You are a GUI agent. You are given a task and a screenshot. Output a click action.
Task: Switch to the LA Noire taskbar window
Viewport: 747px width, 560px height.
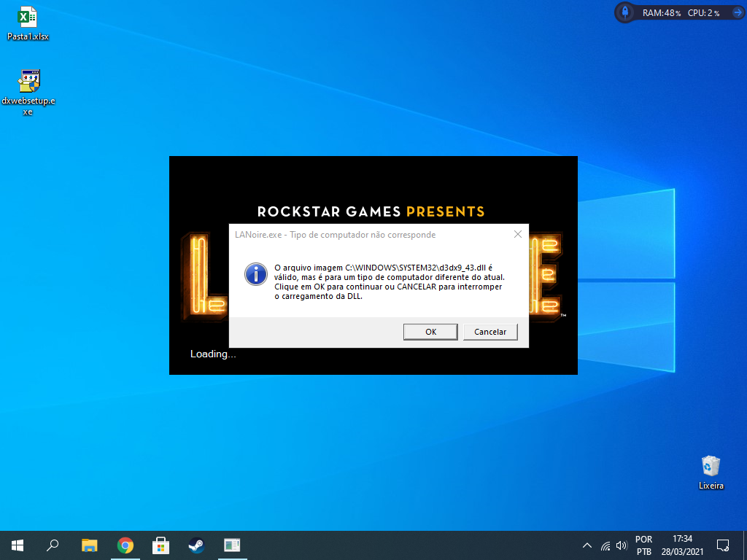[x=232, y=545]
